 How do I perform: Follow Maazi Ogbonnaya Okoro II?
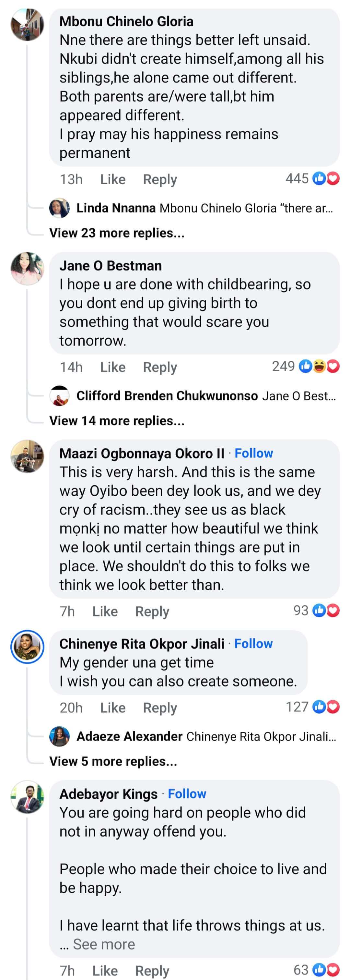(x=253, y=453)
